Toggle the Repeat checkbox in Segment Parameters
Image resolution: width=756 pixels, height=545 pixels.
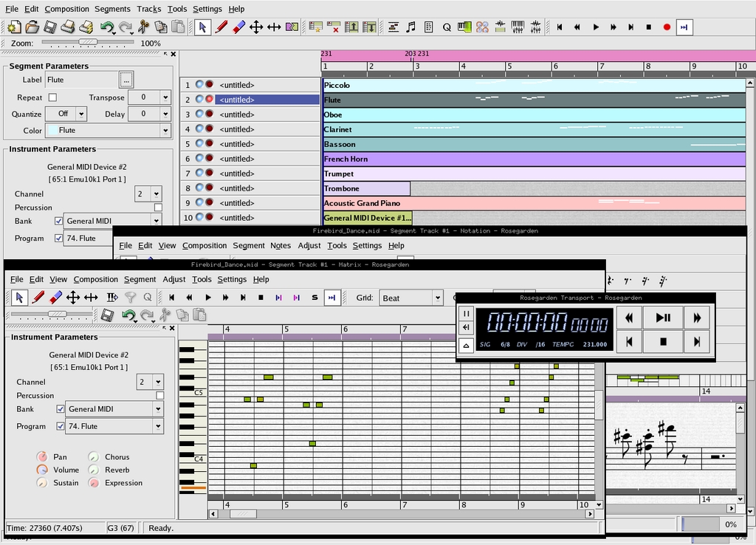52,97
